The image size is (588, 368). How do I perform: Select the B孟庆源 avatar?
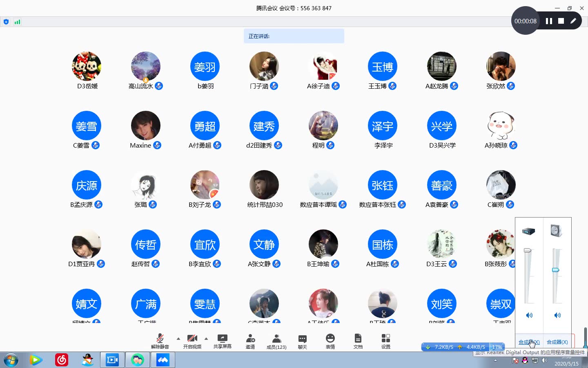pos(87,185)
